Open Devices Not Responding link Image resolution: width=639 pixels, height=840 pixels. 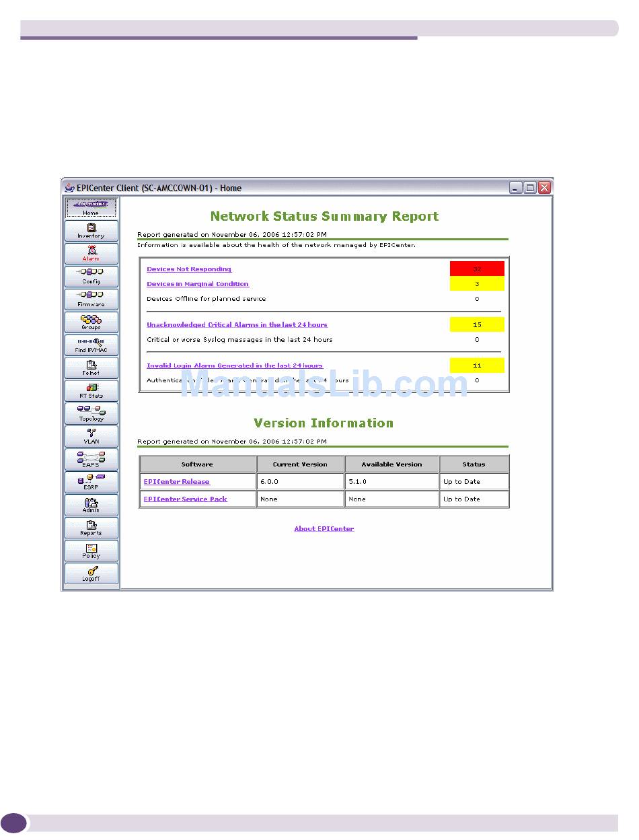(189, 269)
